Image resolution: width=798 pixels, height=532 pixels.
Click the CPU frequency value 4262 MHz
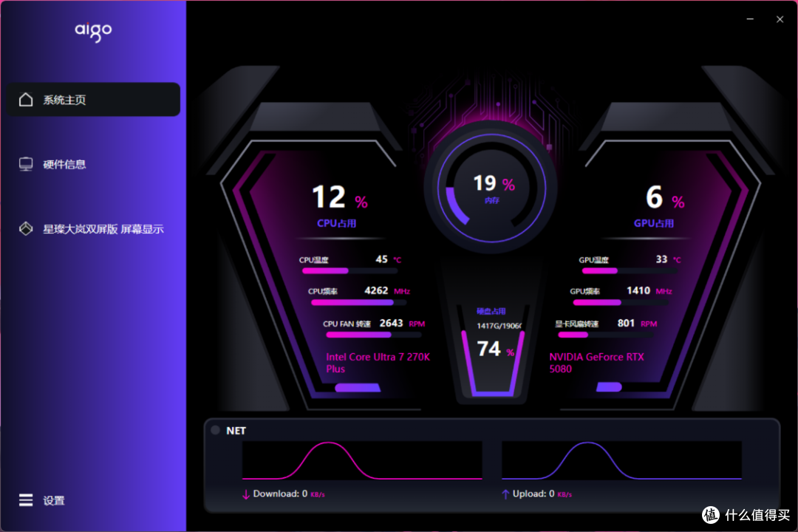point(387,290)
